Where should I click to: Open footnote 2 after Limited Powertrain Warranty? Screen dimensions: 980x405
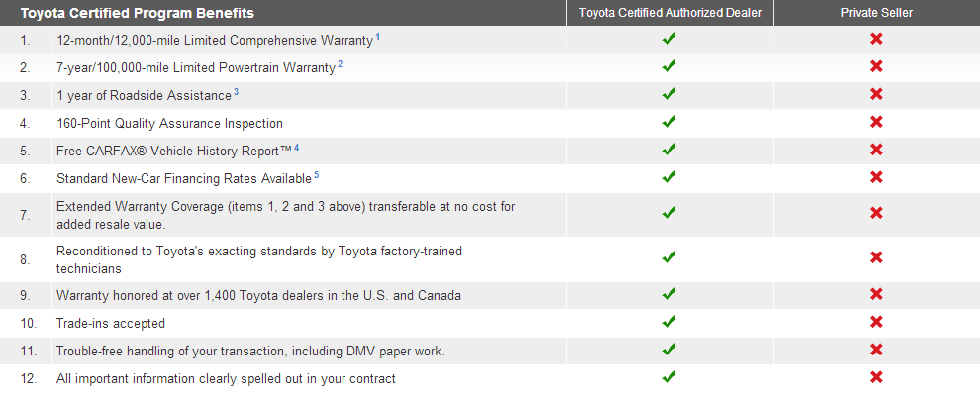pyautogui.click(x=340, y=64)
